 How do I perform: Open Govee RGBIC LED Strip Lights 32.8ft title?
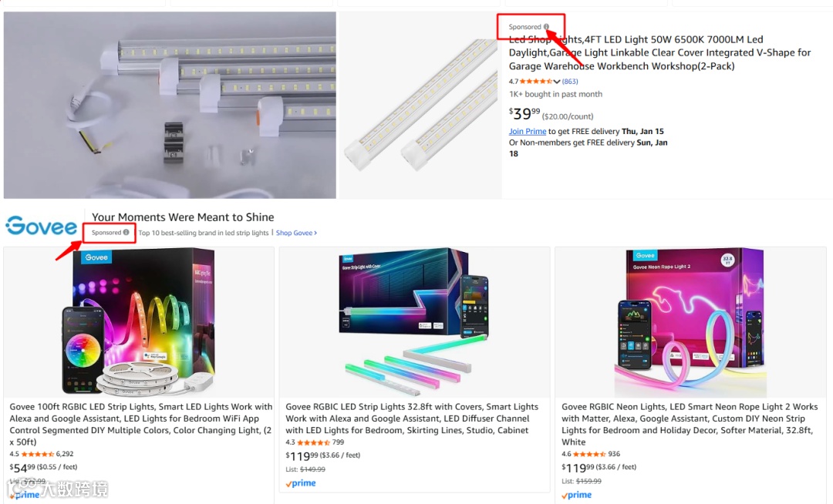coord(412,418)
